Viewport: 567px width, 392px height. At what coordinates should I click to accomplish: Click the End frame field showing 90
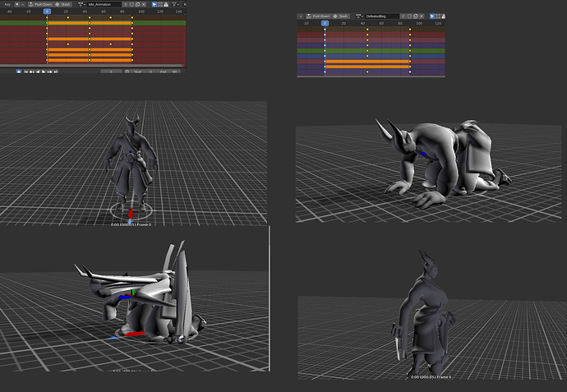tap(168, 71)
